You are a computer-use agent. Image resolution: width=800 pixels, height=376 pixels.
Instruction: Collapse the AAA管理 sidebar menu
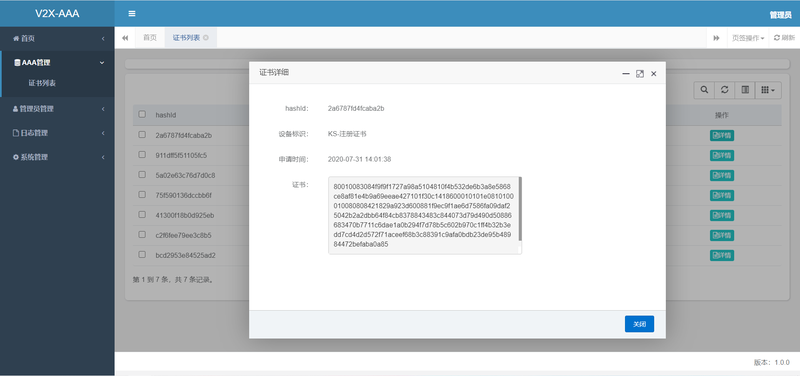pos(57,63)
